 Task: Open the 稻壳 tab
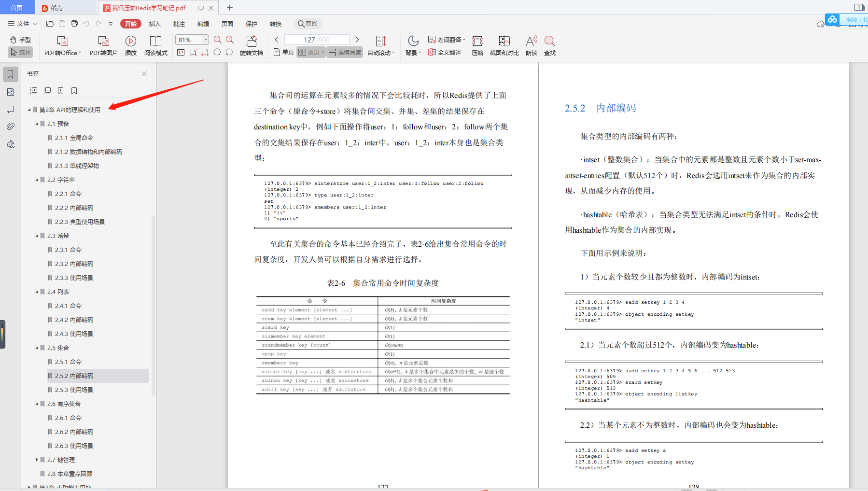[66, 8]
